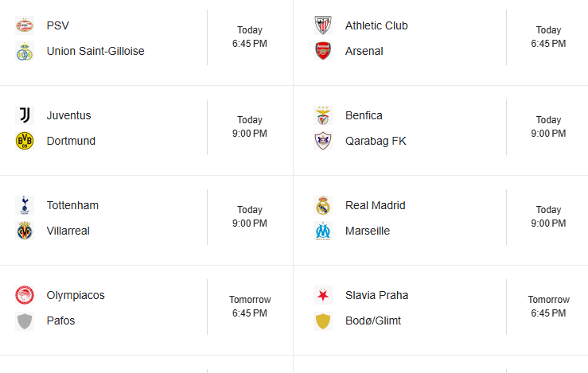Open the Pafos team link
The height and width of the screenshot is (373, 588).
(x=61, y=321)
